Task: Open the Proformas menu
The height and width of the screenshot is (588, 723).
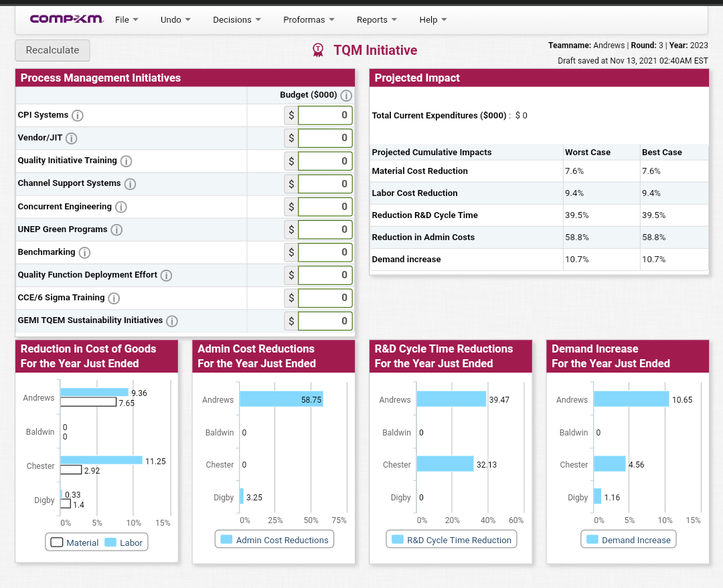Action: click(309, 20)
